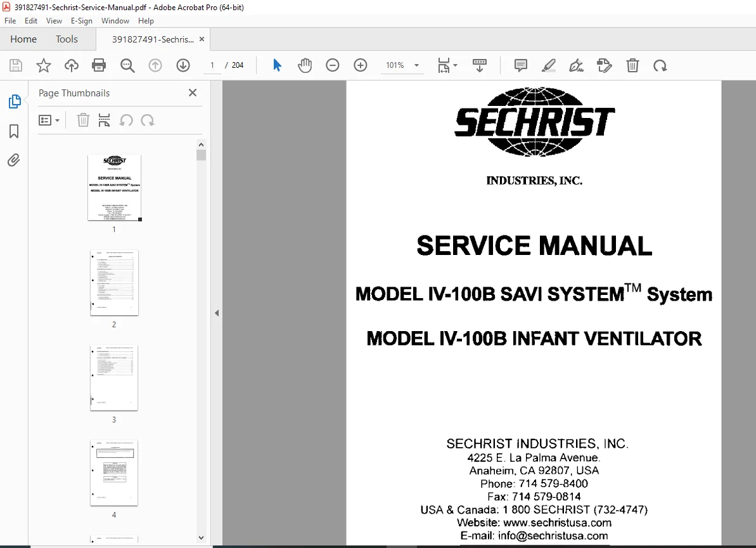756x548 pixels.
Task: Rotate thumbnails counterclockwise
Action: [x=126, y=120]
